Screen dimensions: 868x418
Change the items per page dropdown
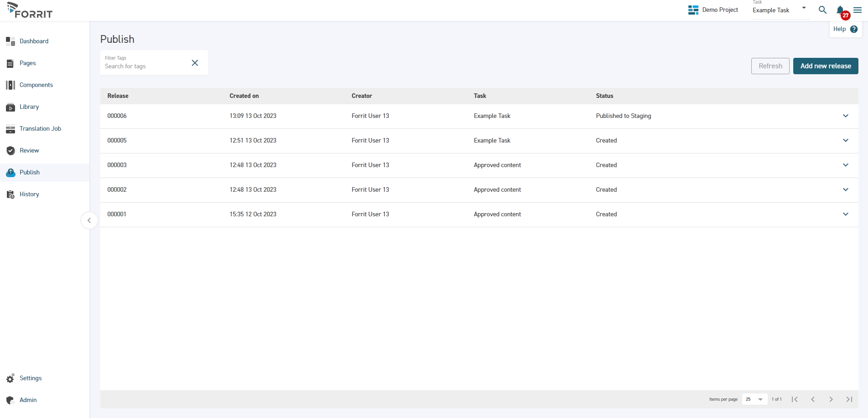coord(754,399)
